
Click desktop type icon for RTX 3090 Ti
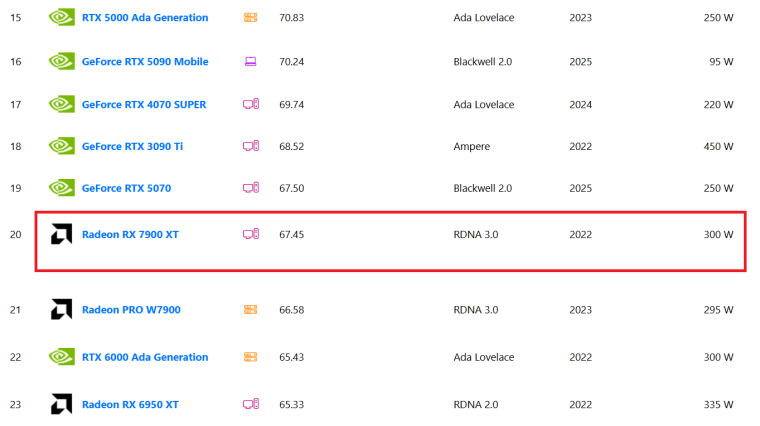coord(251,146)
